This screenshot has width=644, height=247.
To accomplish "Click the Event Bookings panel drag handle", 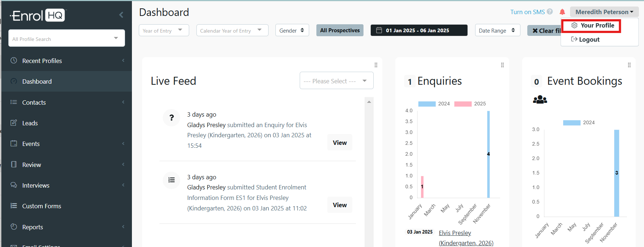I will 629,65.
